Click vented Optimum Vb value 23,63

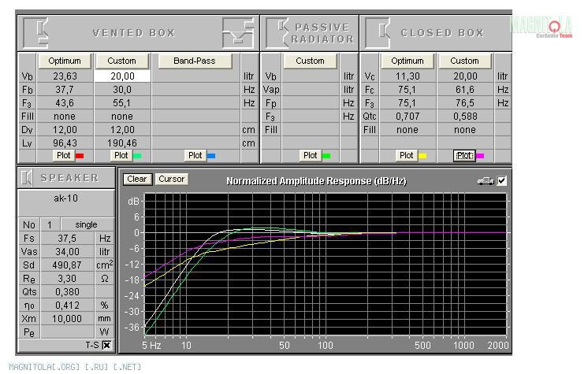point(65,76)
